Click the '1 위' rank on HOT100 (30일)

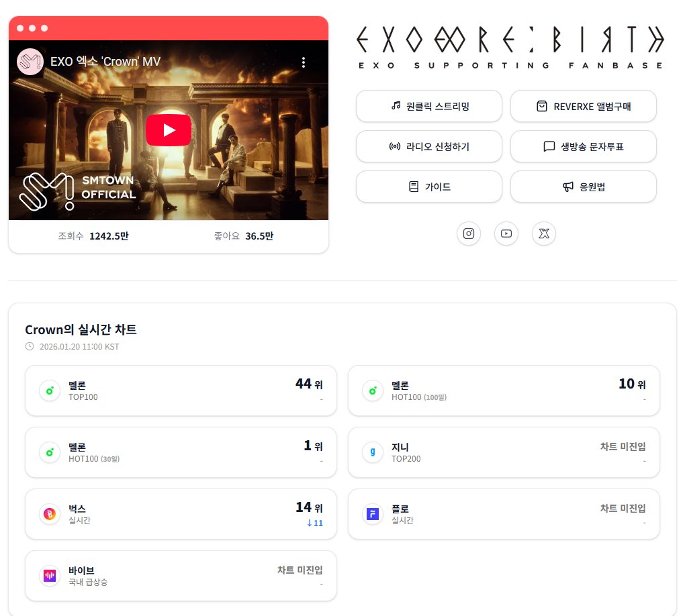(313, 446)
